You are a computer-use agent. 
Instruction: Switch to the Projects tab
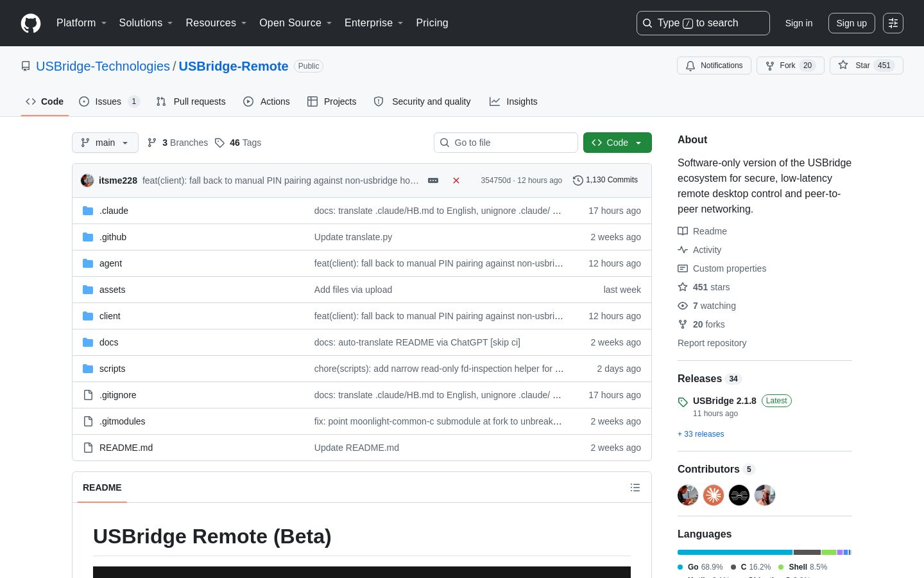point(332,101)
